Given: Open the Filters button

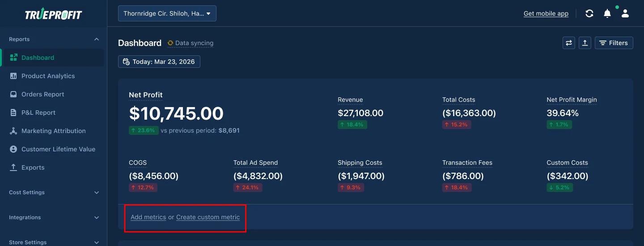Looking at the screenshot, I should click(x=614, y=43).
